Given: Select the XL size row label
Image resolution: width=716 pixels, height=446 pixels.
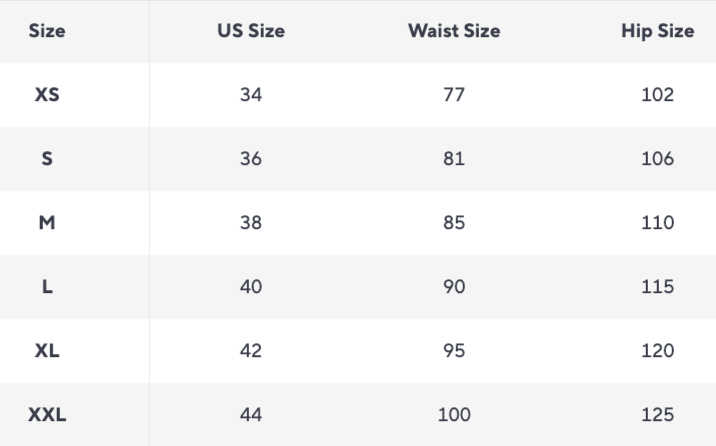Looking at the screenshot, I should coord(47,351).
